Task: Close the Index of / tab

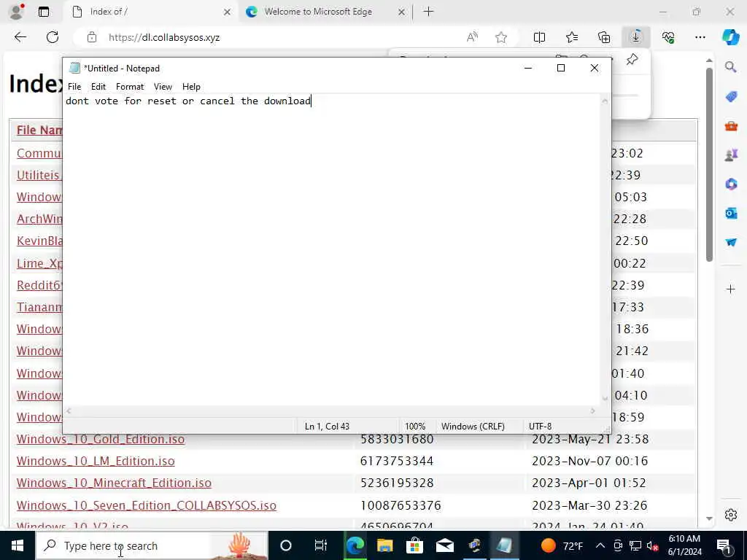Action: [228, 12]
